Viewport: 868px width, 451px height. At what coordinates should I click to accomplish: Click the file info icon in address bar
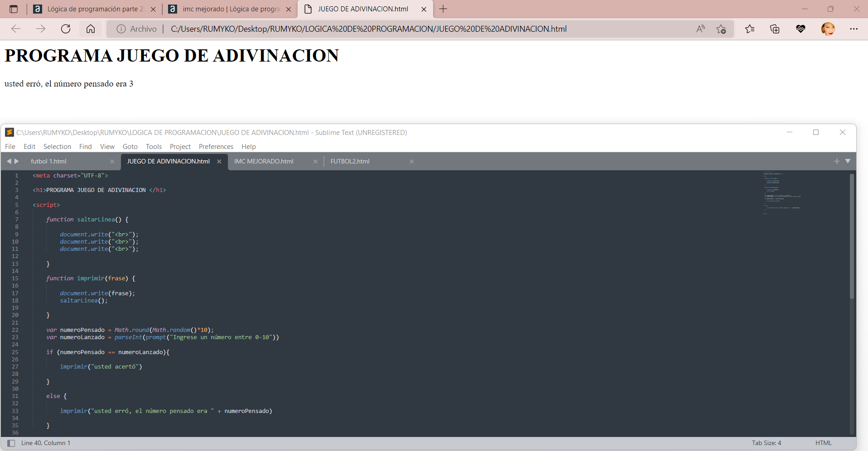pos(121,29)
